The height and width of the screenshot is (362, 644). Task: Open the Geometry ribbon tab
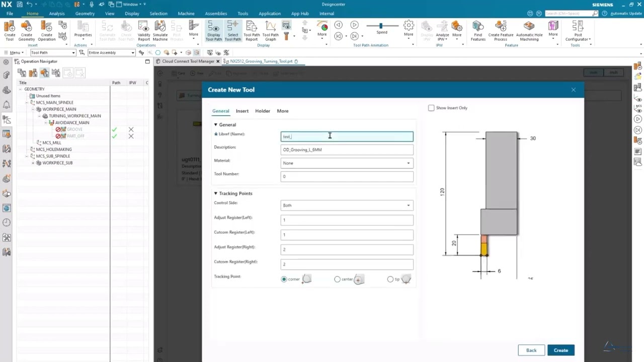click(x=85, y=14)
